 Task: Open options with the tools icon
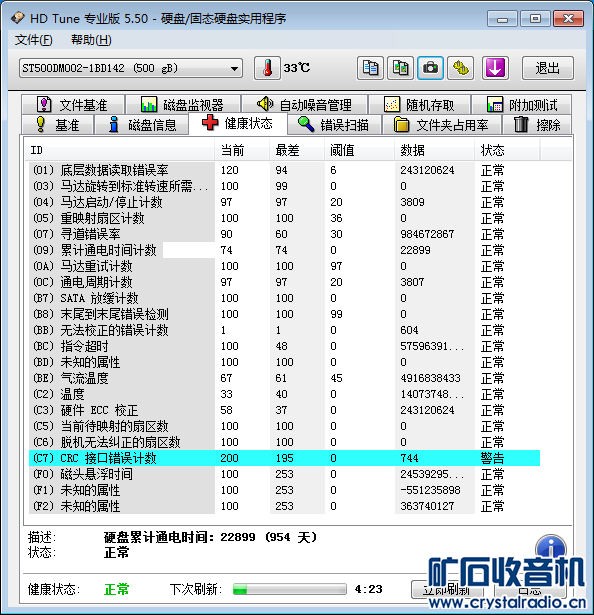tap(461, 68)
